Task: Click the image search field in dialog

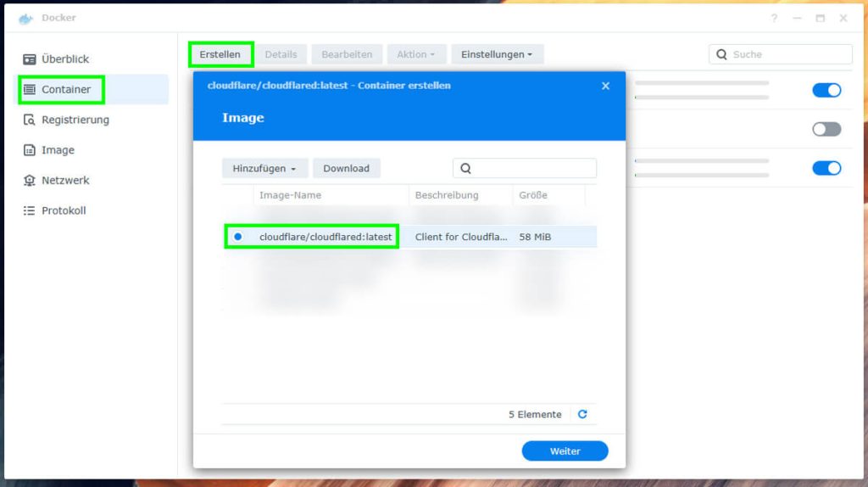Action: click(524, 169)
